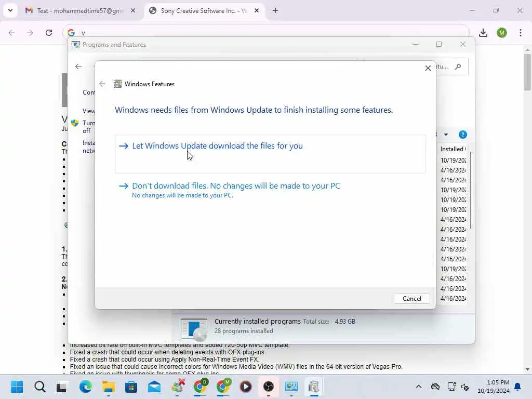Click search magnifier in Programs and Features

coord(458,66)
